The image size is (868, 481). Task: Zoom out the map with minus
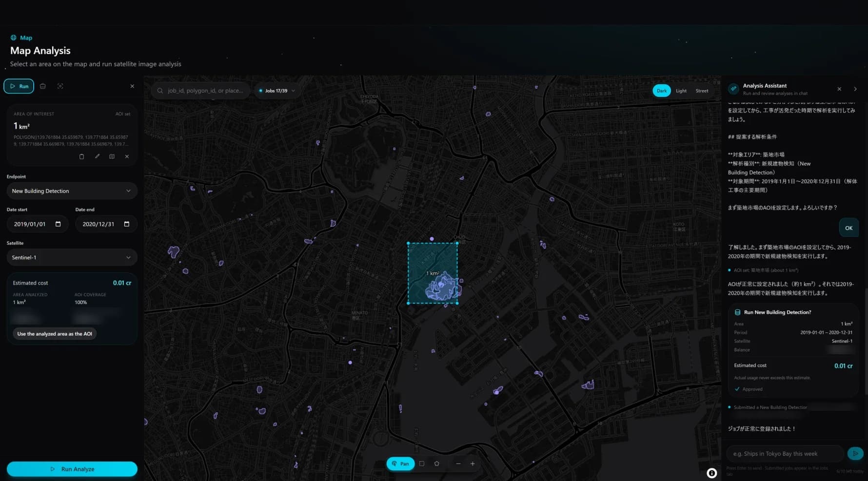458,463
